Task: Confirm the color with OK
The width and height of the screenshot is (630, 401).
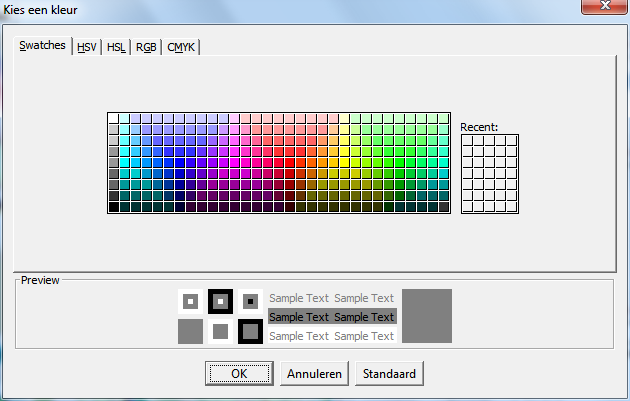Action: click(x=238, y=374)
